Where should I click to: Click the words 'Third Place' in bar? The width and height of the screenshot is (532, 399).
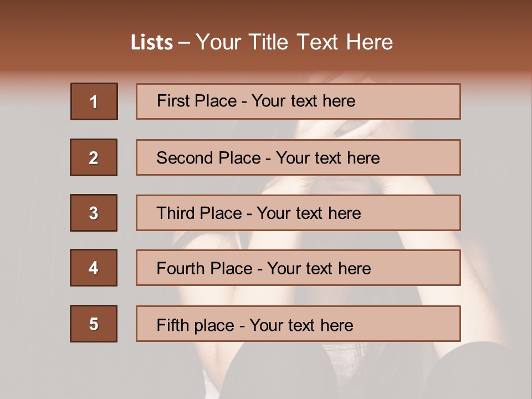(199, 213)
